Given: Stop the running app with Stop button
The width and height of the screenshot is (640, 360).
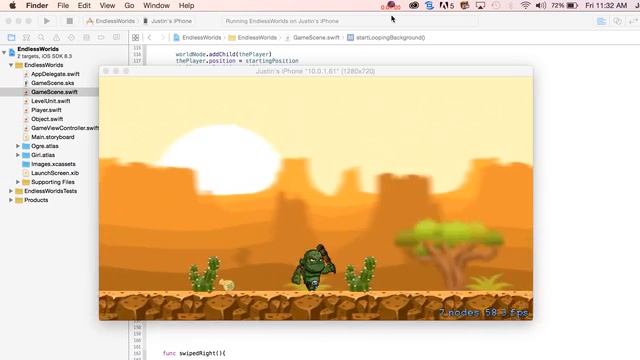Looking at the screenshot, I should pyautogui.click(x=69, y=21).
